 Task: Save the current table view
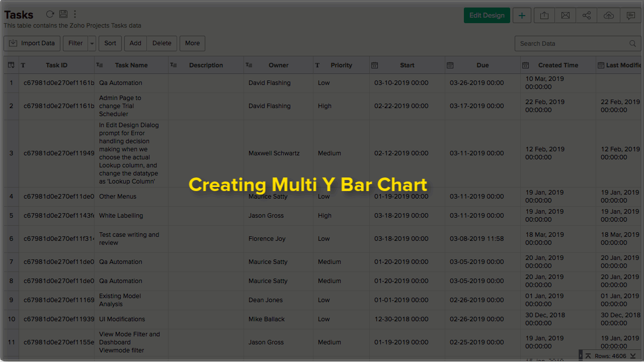tap(63, 14)
